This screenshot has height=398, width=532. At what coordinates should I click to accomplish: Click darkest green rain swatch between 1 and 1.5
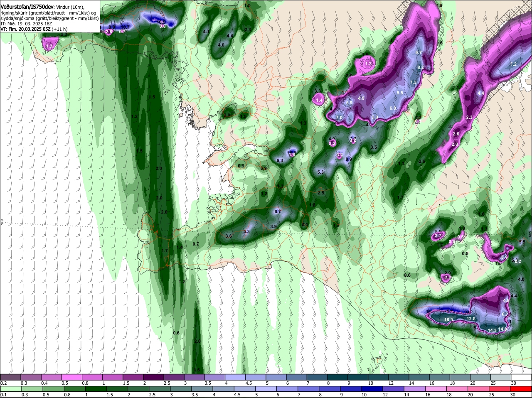pos(96,389)
